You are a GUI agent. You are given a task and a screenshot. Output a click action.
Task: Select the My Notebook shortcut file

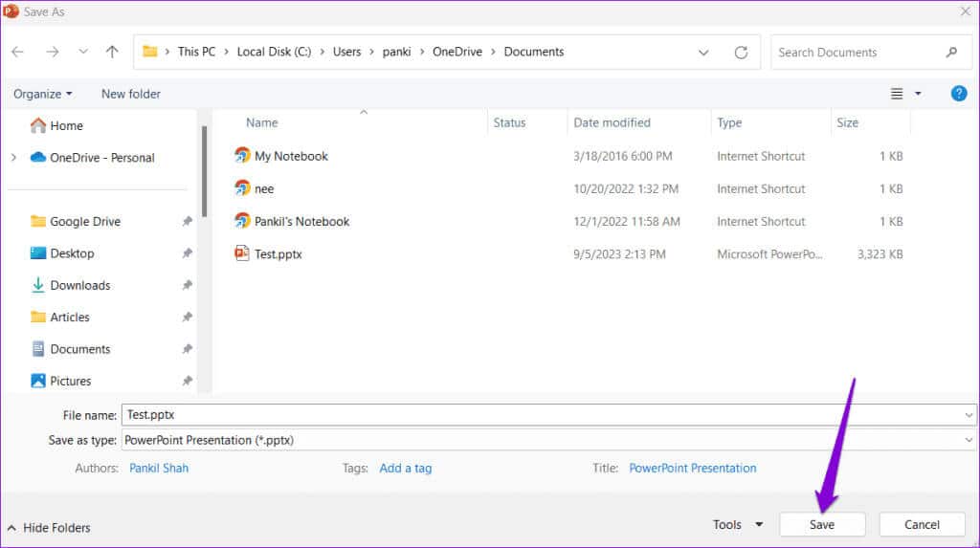(x=291, y=156)
